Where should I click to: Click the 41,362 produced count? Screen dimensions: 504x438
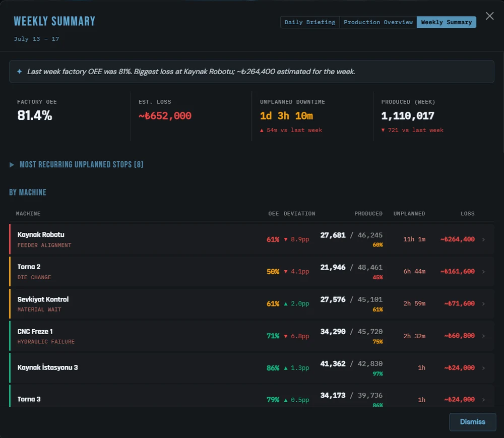(x=333, y=364)
